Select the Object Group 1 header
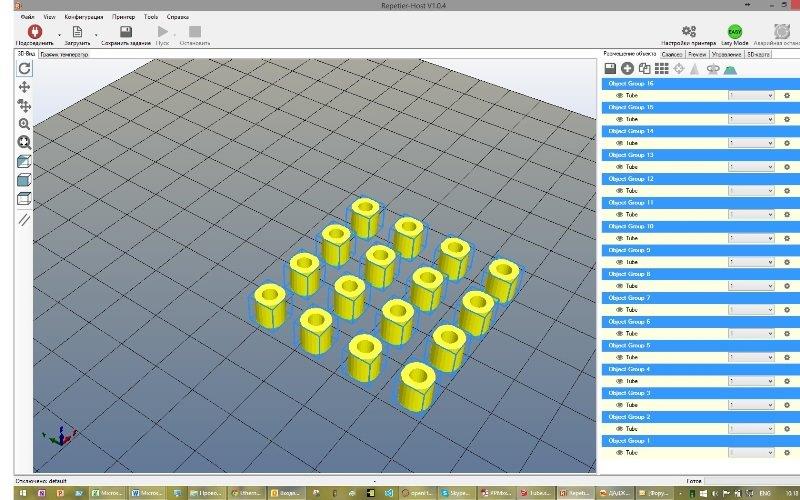Screen dimensions: 800x500 701,441
